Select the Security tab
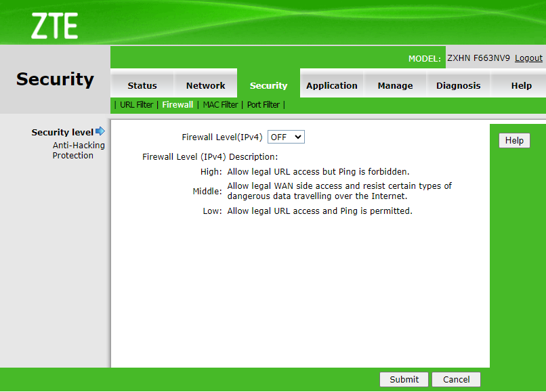The width and height of the screenshot is (546, 392). 268,85
